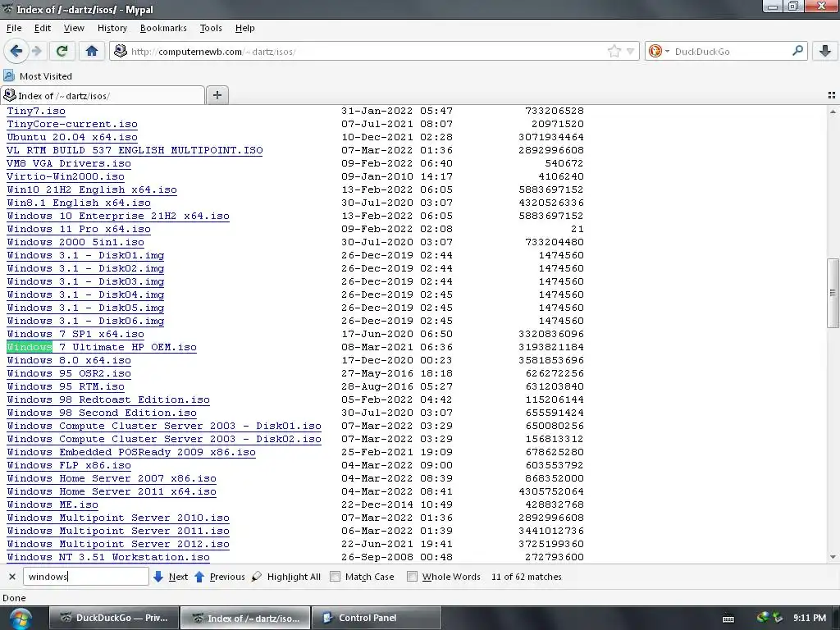Bookmark this page with the star icon
Viewport: 840px width, 630px height.
pyautogui.click(x=614, y=51)
